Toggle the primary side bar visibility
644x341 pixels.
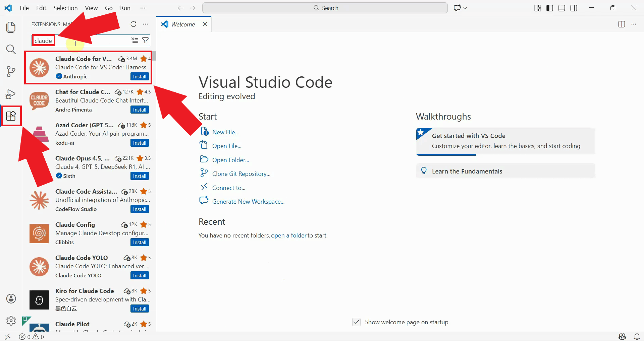point(550,8)
